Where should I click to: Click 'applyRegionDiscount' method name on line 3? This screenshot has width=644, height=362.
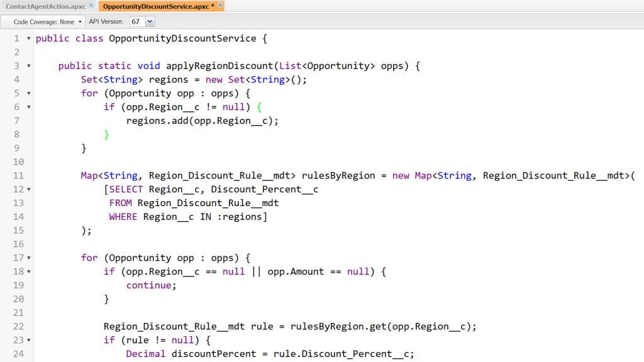point(219,66)
